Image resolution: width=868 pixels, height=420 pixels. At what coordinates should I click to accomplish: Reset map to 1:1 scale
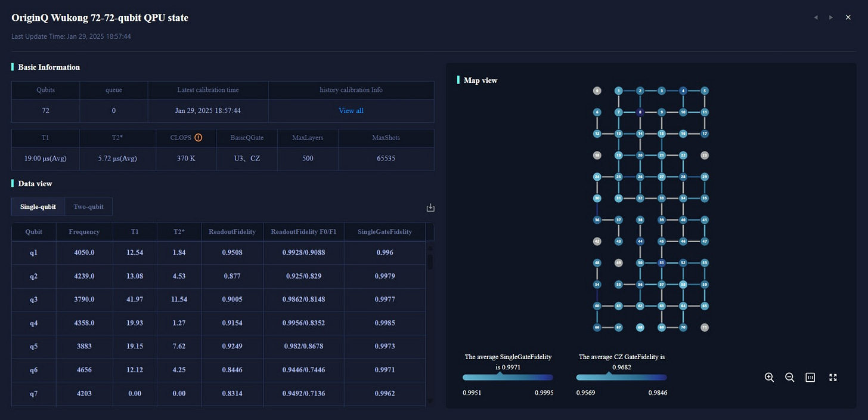[810, 377]
